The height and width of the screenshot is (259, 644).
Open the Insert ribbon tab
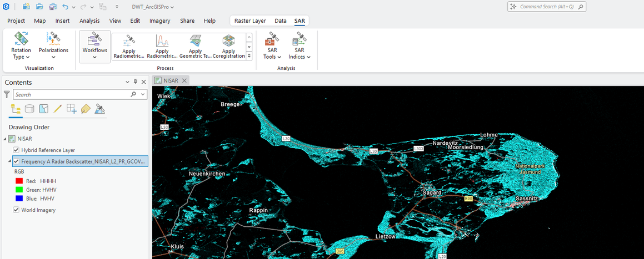click(62, 21)
